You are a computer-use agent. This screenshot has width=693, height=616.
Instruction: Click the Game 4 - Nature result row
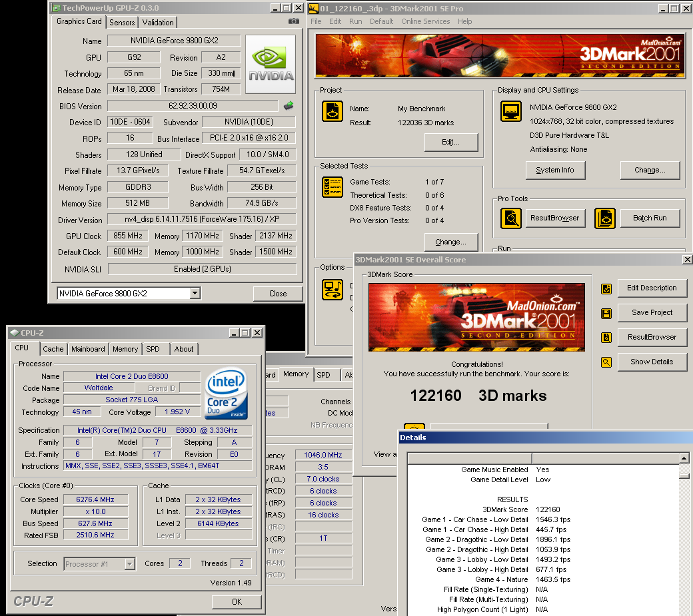(523, 579)
